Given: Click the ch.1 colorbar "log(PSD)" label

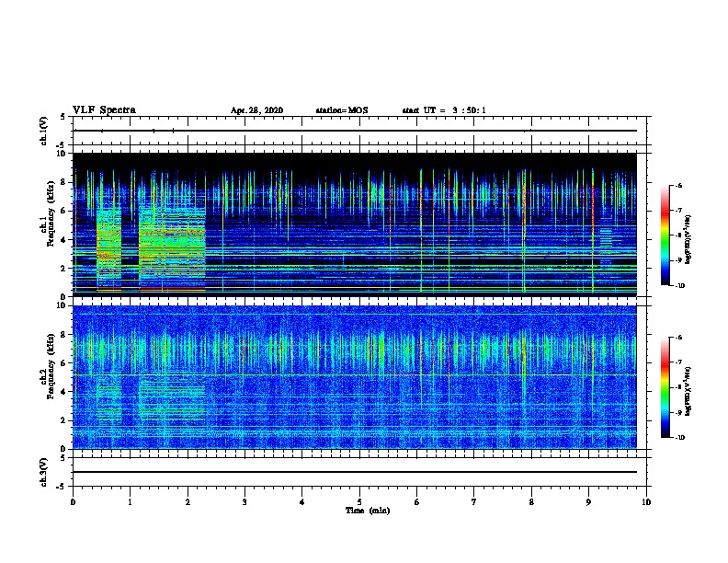Looking at the screenshot, I should (688, 240).
